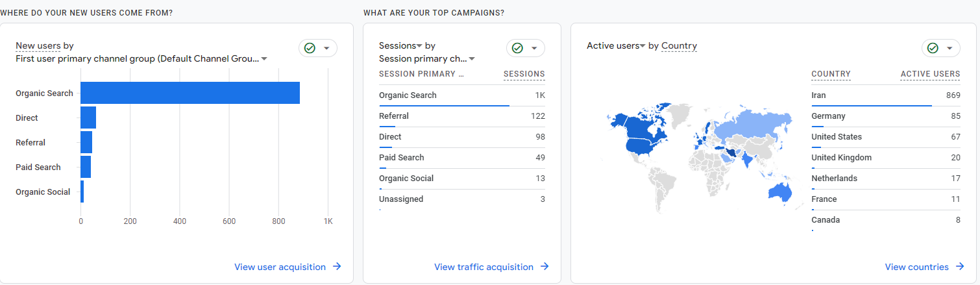Click the SESSION PRIMARY column header

[422, 74]
